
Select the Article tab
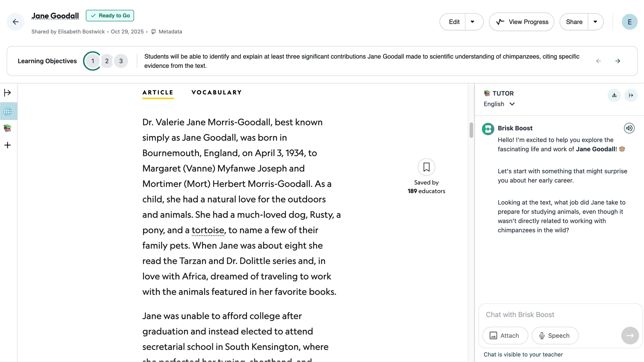[x=158, y=92]
